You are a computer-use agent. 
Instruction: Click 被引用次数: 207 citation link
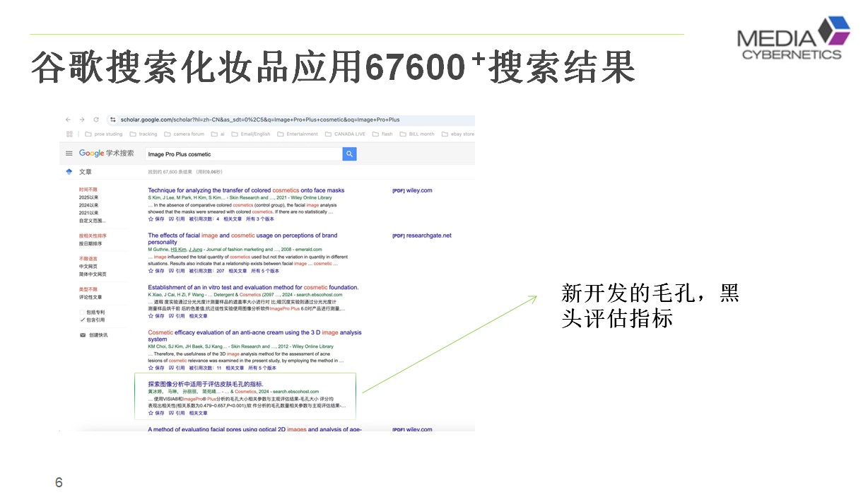pos(206,270)
